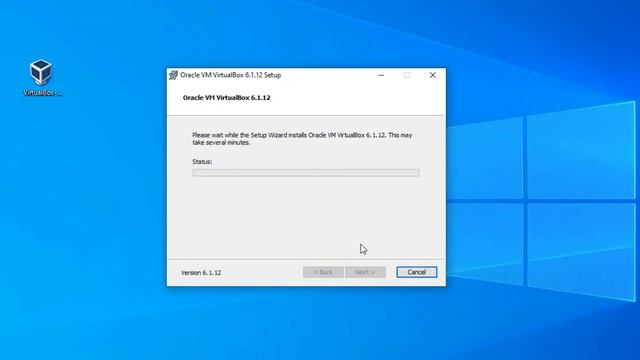Click the disabled Back button
This screenshot has width=640, height=360.
(x=323, y=272)
